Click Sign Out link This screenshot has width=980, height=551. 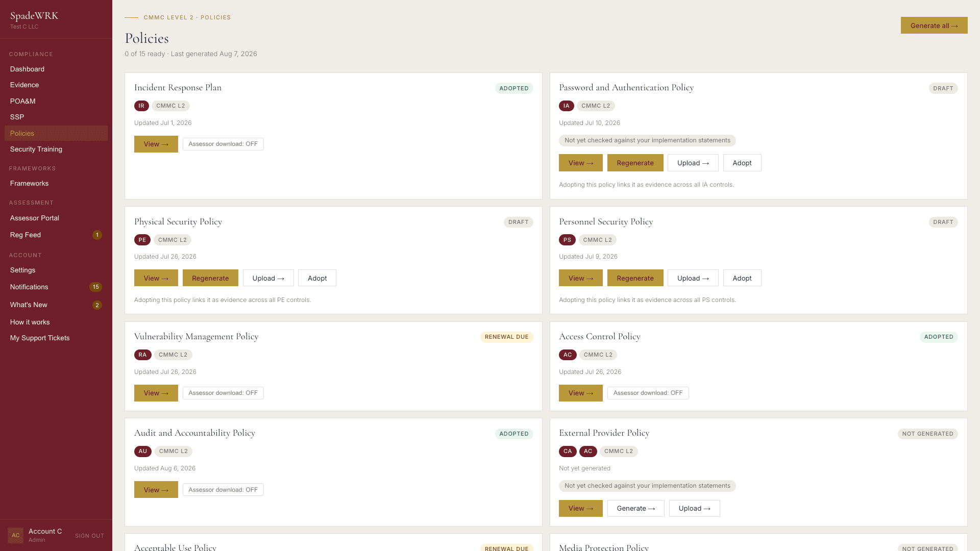pos(89,536)
